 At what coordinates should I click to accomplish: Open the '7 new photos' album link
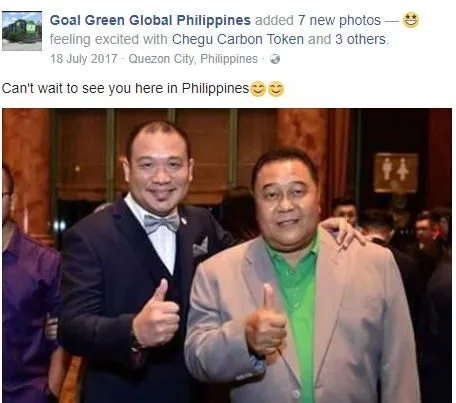point(339,20)
